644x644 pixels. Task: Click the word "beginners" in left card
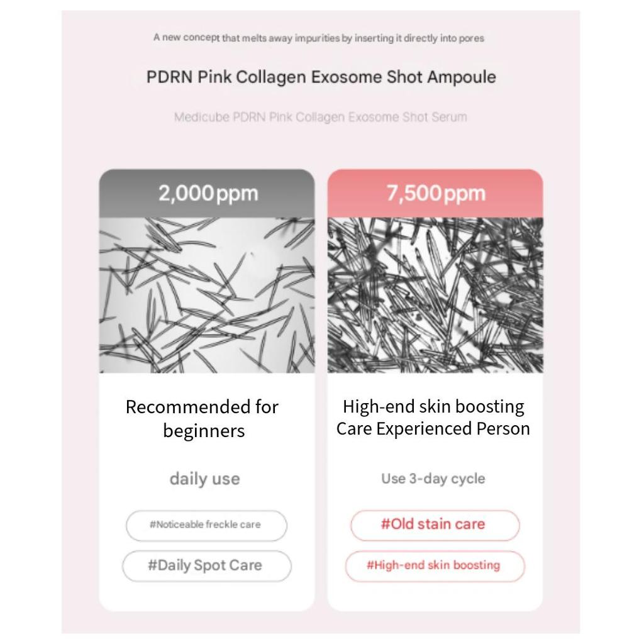[x=204, y=431]
